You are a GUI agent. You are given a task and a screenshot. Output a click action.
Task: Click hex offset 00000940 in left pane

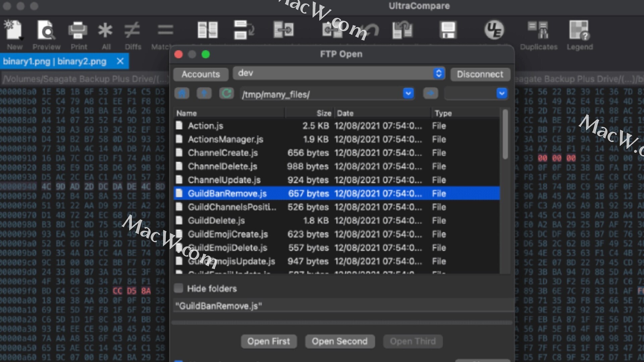pyautogui.click(x=18, y=186)
